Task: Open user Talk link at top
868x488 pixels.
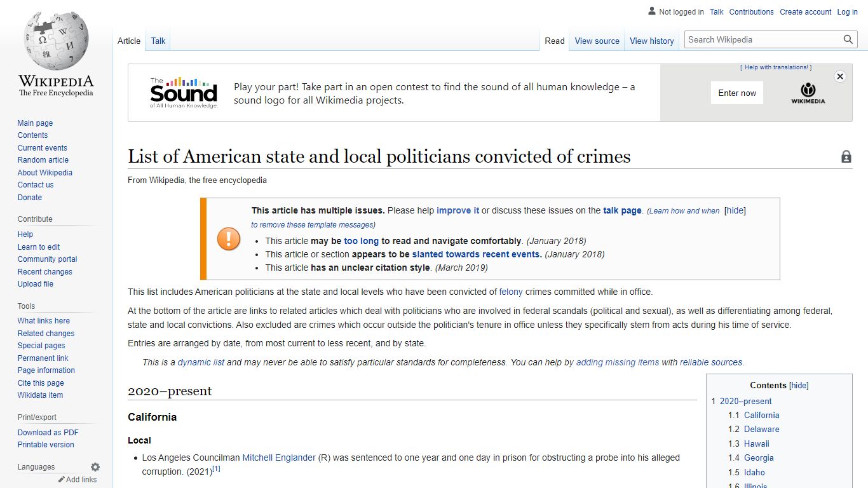Action: 717,11
